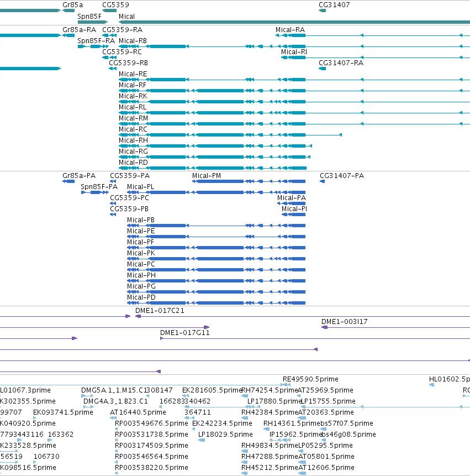
Task: Select the Mical-RG transcript label
Action: pos(134,151)
